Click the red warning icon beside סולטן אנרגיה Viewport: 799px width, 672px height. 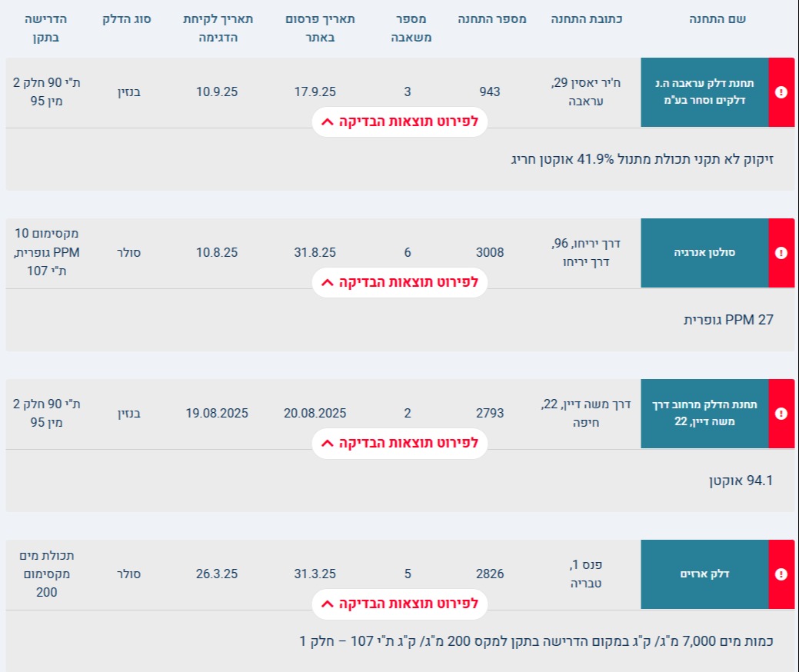tap(781, 253)
